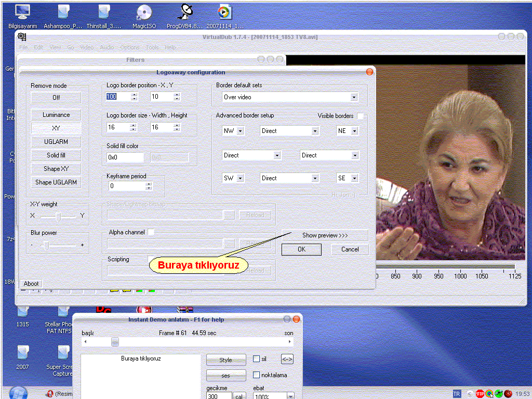
Task: Cancel the Logoaway configuration dialog
Action: pos(350,249)
